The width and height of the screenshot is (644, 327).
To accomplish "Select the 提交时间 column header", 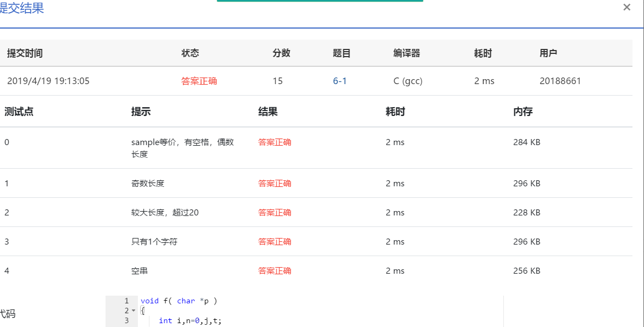I will click(25, 53).
